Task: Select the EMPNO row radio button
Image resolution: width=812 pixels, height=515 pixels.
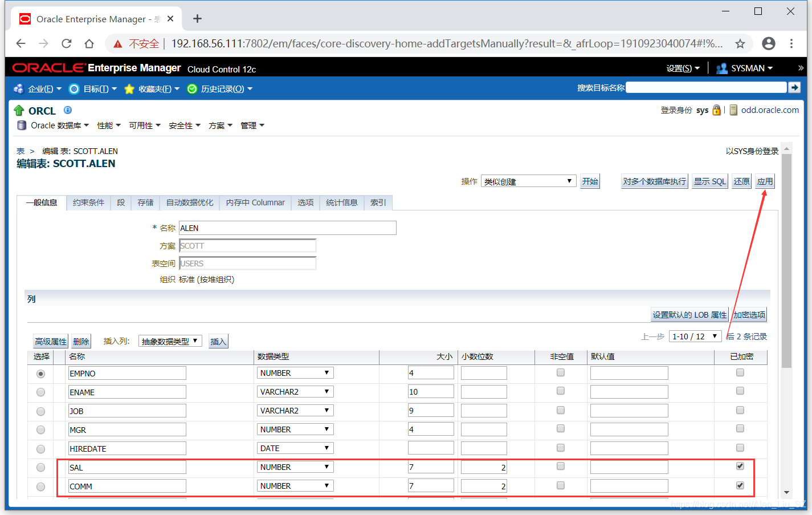Action: click(x=40, y=374)
